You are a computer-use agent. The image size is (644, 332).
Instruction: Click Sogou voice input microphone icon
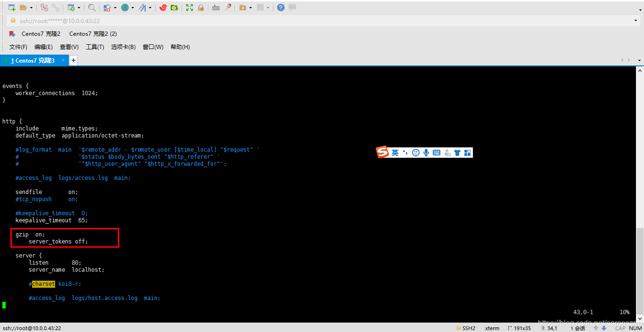(426, 153)
